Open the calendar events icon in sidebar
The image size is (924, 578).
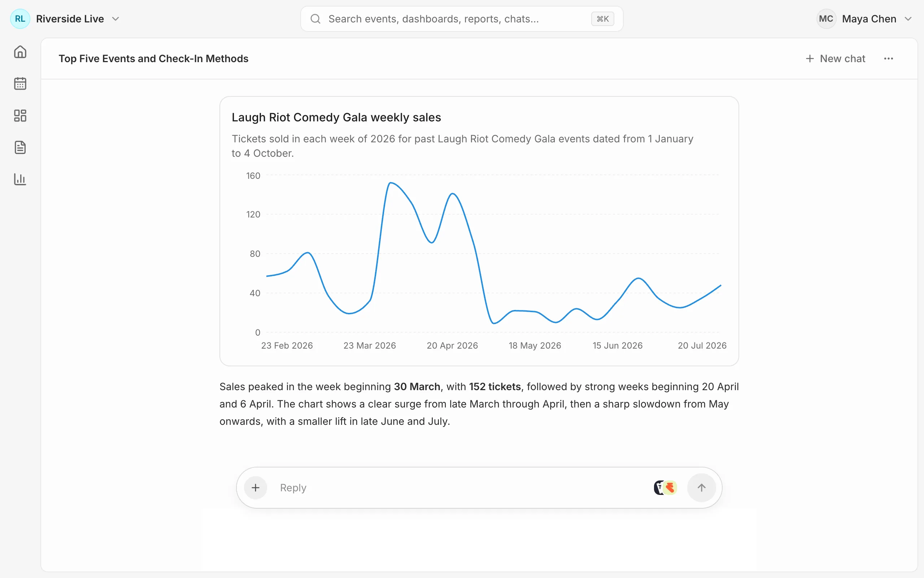(20, 83)
